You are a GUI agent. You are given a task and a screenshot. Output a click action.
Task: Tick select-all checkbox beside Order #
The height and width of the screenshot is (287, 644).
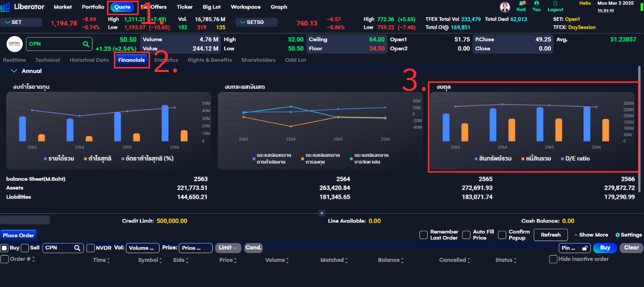(x=4, y=259)
